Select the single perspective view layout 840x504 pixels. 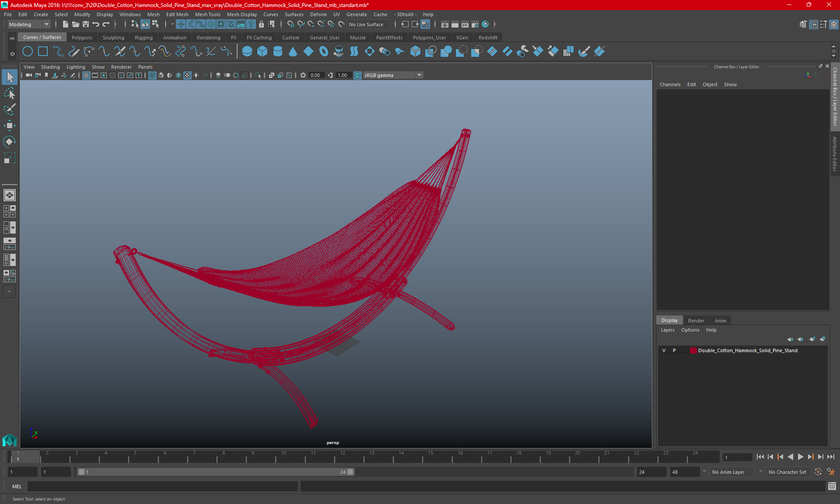[x=10, y=195]
